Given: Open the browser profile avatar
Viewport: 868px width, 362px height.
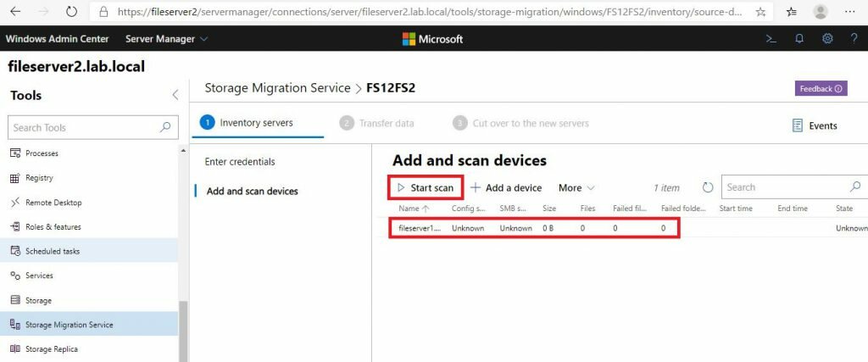Looking at the screenshot, I should (821, 12).
